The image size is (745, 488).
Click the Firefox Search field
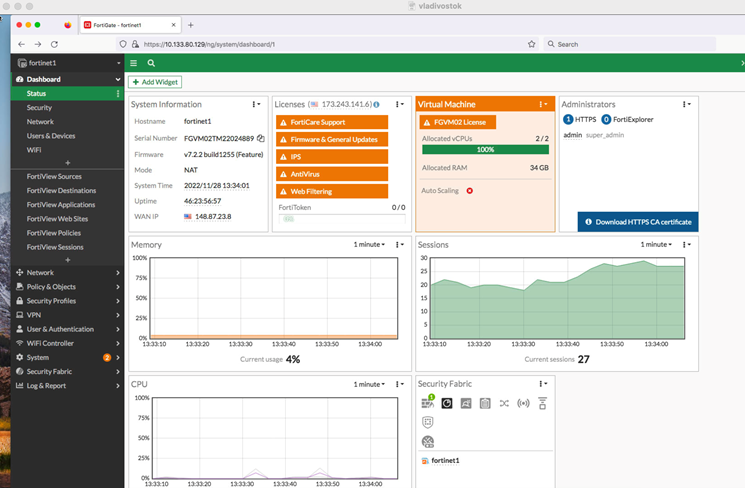630,44
